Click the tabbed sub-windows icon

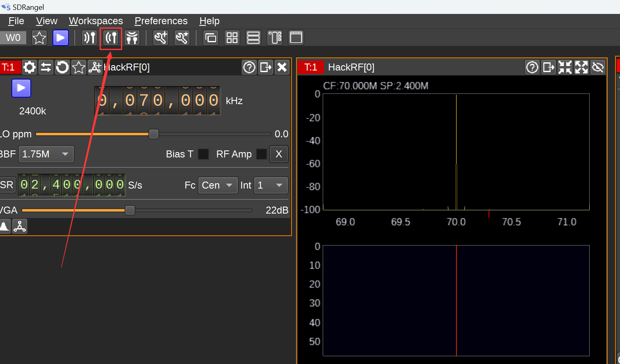[x=296, y=38]
